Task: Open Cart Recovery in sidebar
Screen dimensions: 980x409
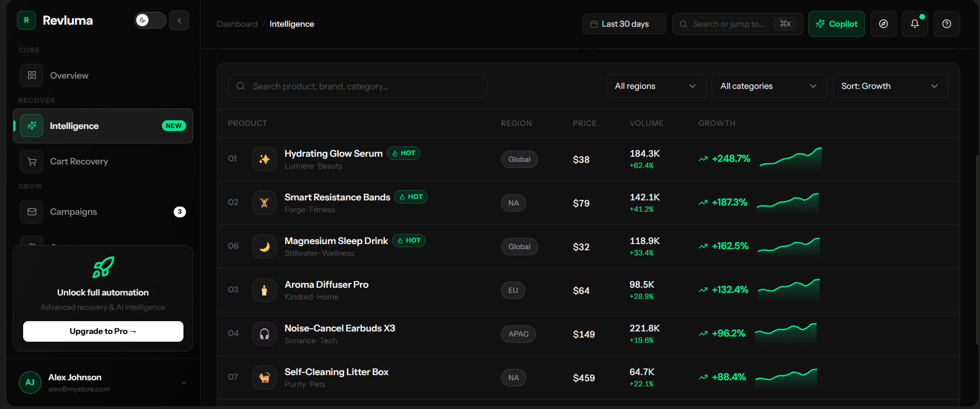Action: [x=103, y=161]
